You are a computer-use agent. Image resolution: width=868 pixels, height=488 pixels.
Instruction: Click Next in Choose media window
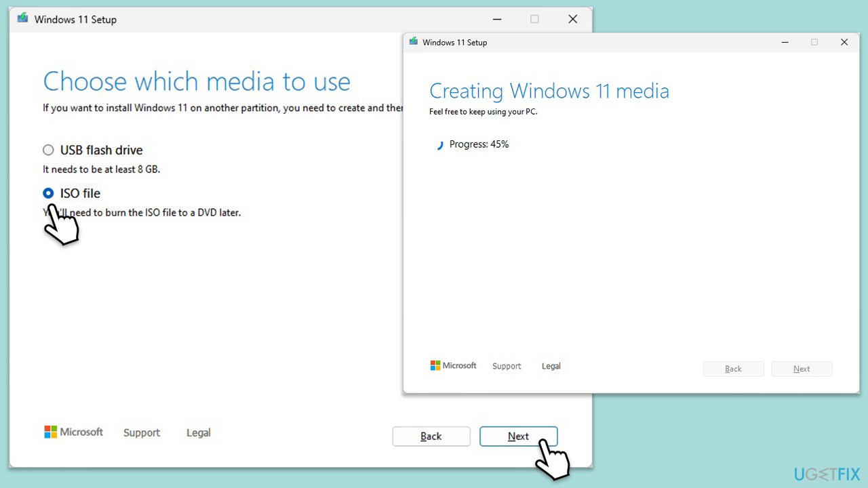pyautogui.click(x=519, y=436)
